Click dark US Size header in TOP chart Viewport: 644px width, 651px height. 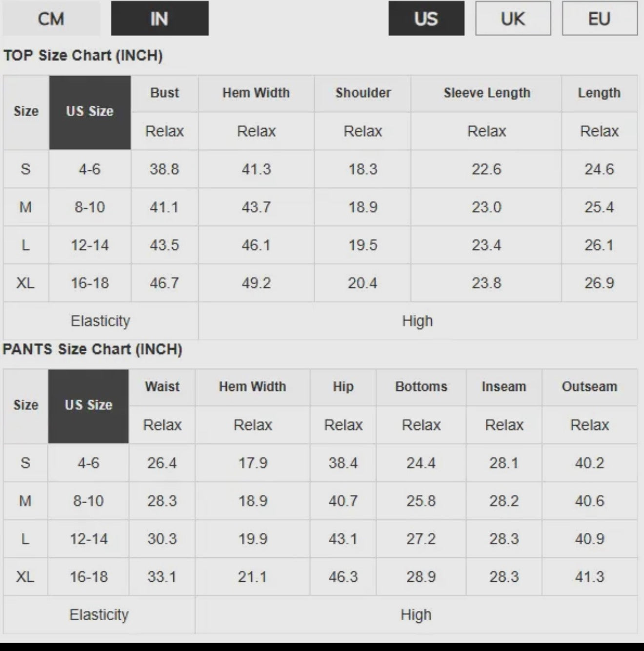[90, 112]
